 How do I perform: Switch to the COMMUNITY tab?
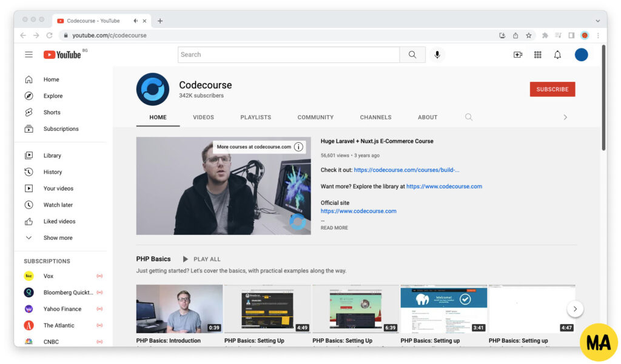tap(315, 117)
